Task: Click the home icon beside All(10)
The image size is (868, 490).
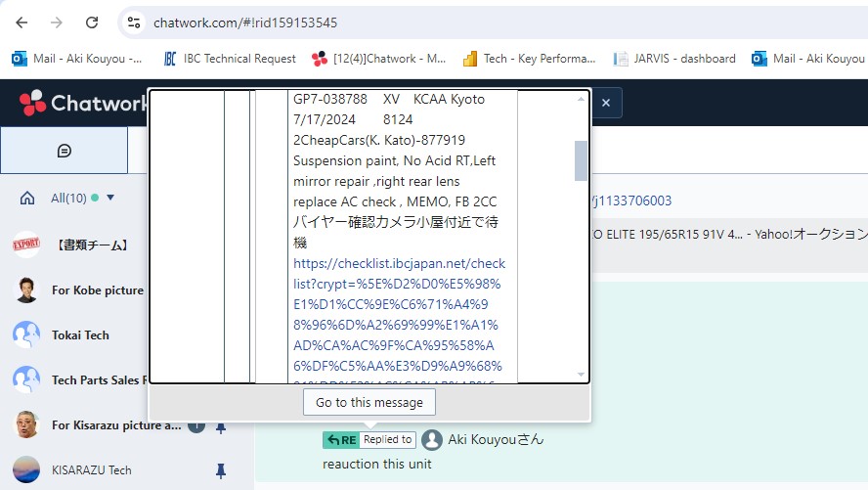Action: coord(27,198)
